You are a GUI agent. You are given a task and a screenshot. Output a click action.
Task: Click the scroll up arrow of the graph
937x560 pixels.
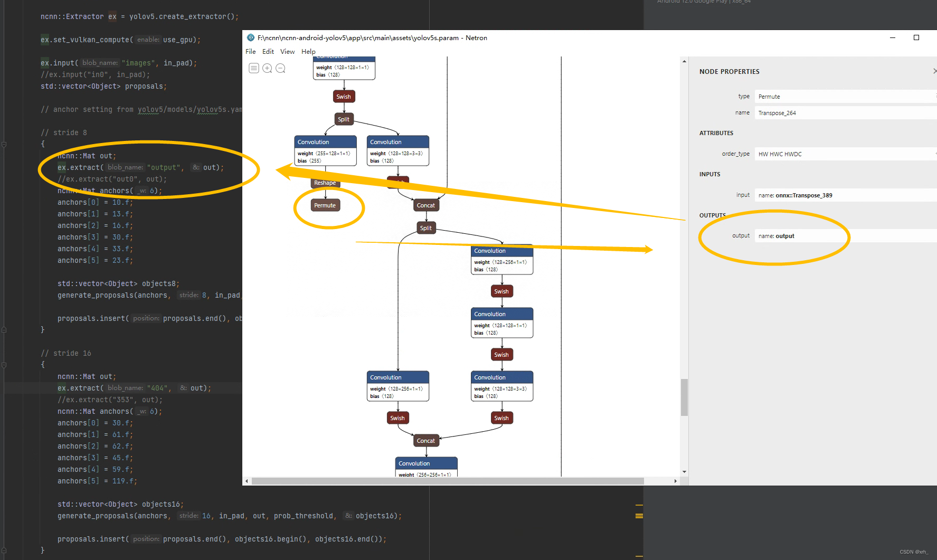[x=684, y=61]
